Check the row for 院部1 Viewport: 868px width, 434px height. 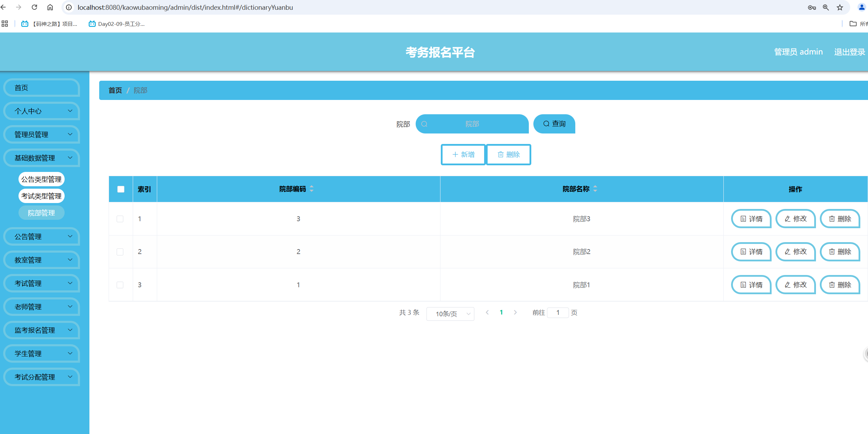pos(120,285)
